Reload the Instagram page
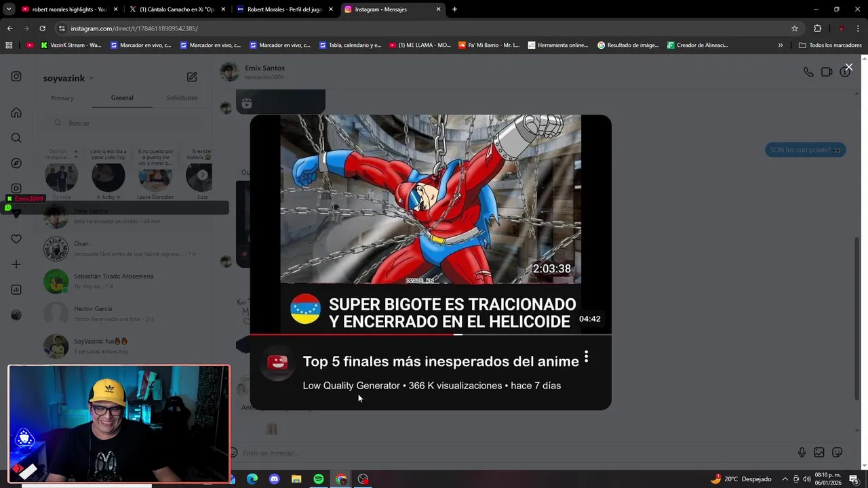 coord(42,28)
